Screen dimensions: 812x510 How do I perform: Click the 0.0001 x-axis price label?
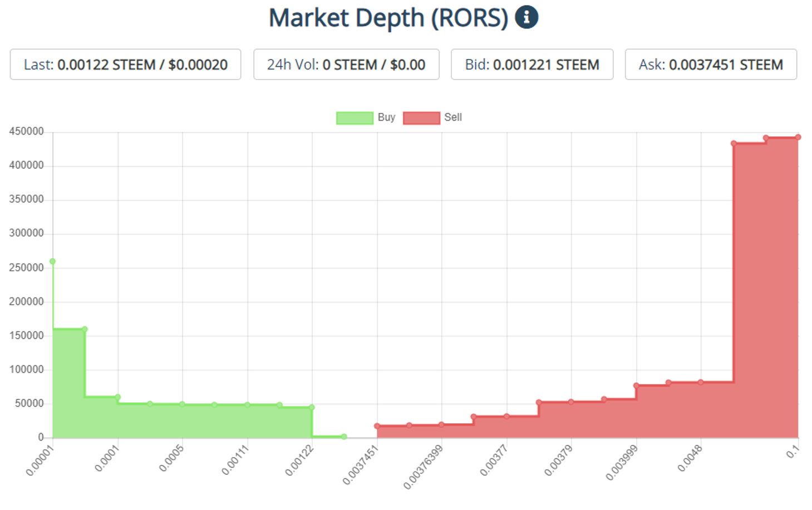108,458
